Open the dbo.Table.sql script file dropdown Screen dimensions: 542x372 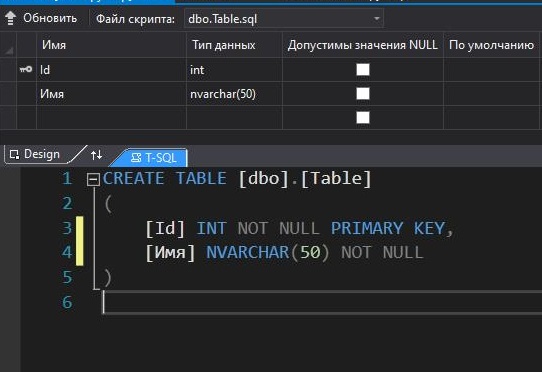377,19
